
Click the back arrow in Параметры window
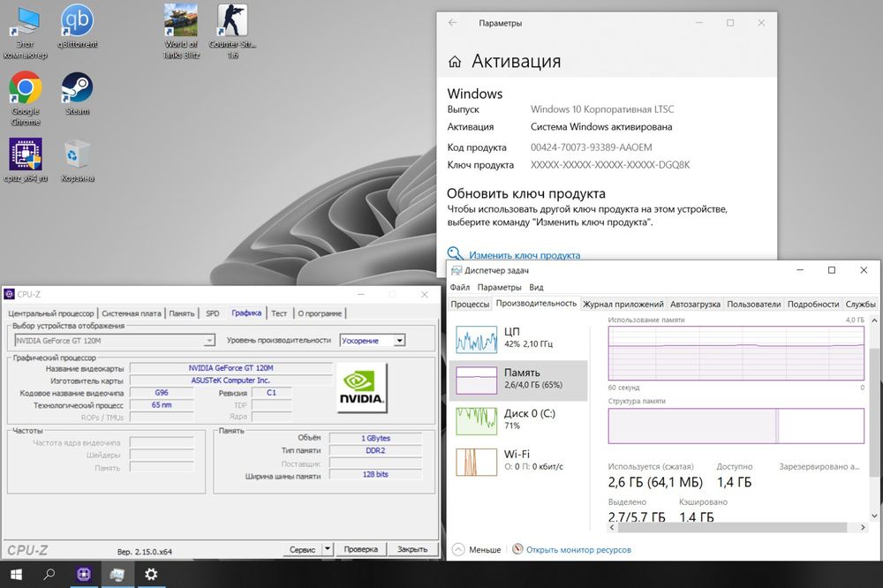click(452, 23)
